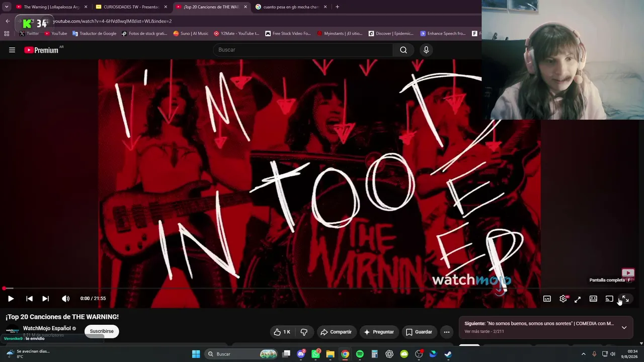644x362 pixels.
Task: Go back to the previous page
Action: 8,21
